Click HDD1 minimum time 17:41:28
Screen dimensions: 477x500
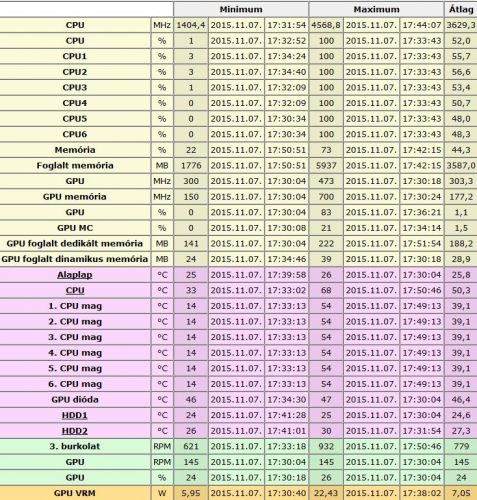click(287, 415)
